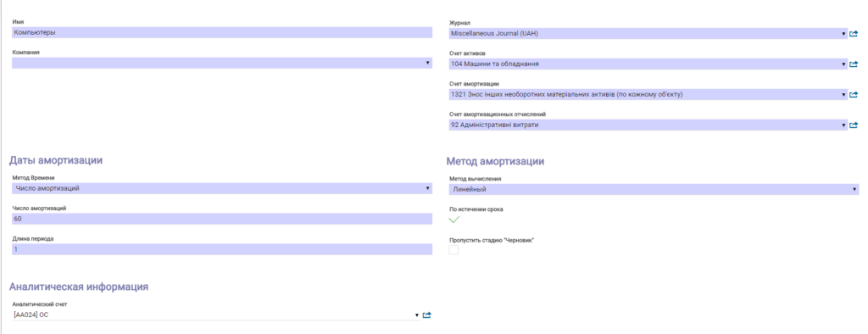Enable Пропустить стадию "Черновик" checkbox
The width and height of the screenshot is (868, 334).
pos(454,250)
